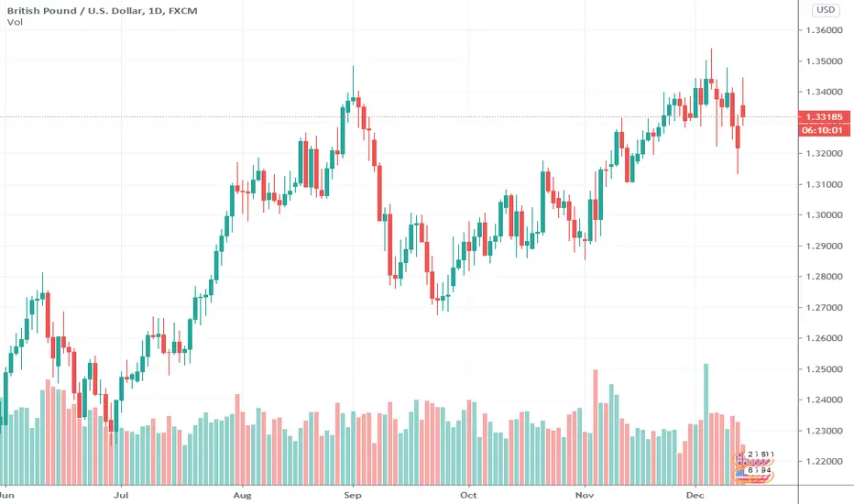Click the UK flag economic event marker
Viewport: 854px width, 504px height.
point(753,459)
